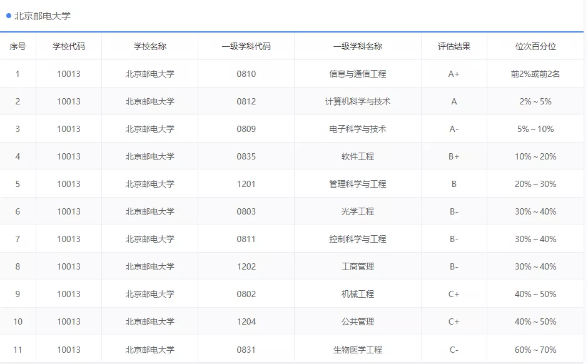Select the 电子科学与技术 subject cell
The image size is (588, 364).
[x=358, y=128]
